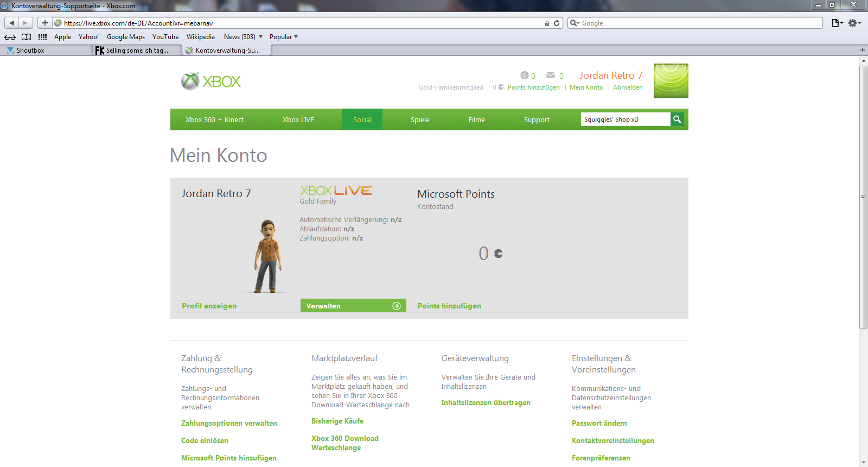Image resolution: width=868 pixels, height=467 pixels.
Task: Go back with the browser back arrow
Action: click(x=12, y=23)
